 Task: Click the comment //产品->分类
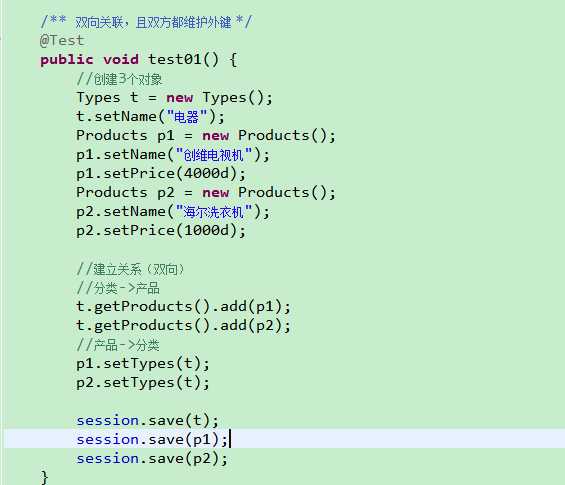point(118,345)
